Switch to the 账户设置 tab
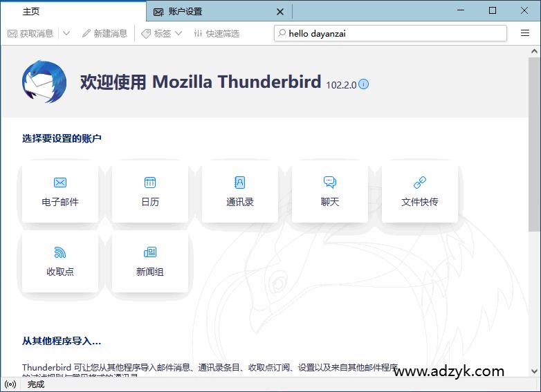This screenshot has width=541, height=392. click(x=219, y=12)
